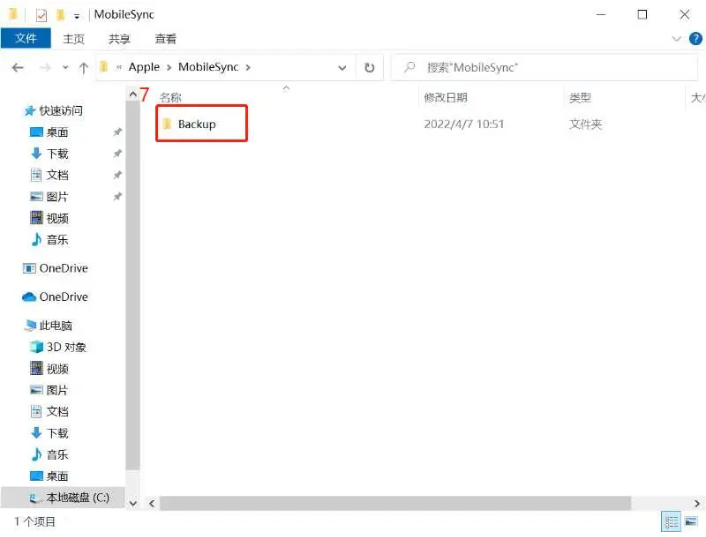Screen dimensions: 706x537
Task: Switch to details view in status bar
Action: tap(671, 522)
